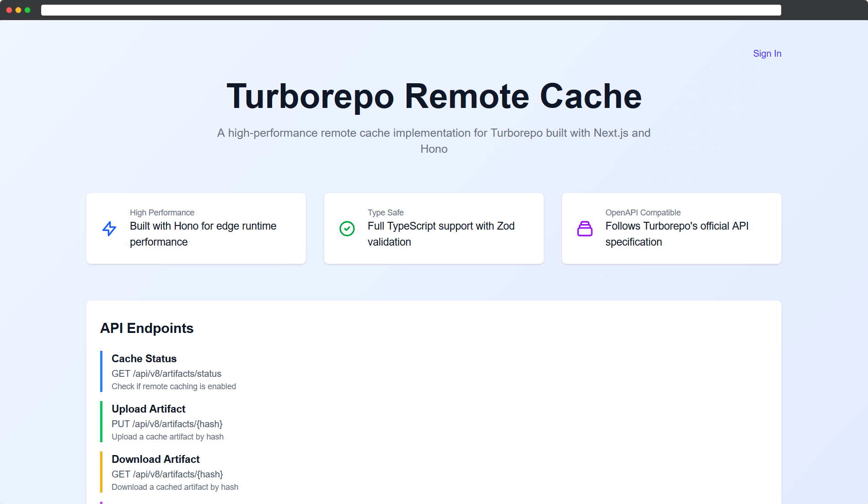Click the browser address bar
This screenshot has width=868, height=504.
[412, 10]
